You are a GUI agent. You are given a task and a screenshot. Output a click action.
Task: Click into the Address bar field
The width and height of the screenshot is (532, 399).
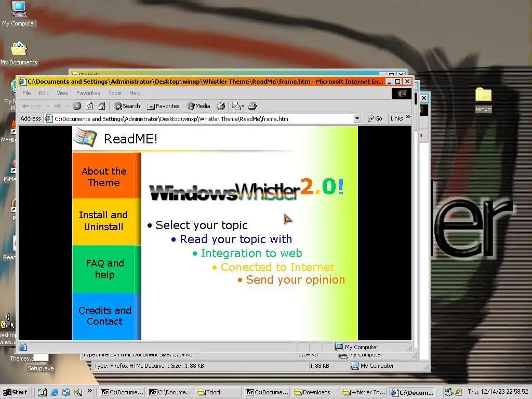coord(203,119)
